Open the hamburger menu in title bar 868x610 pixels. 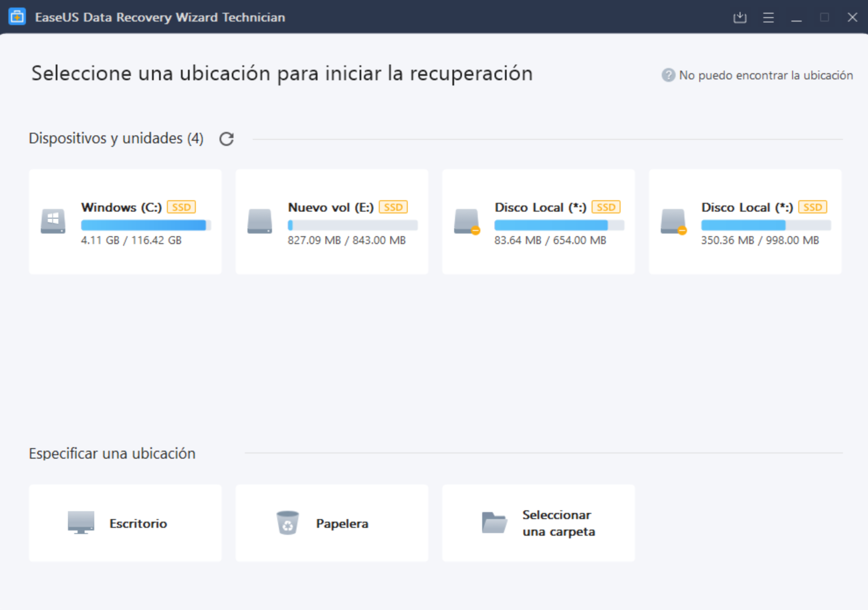[768, 17]
